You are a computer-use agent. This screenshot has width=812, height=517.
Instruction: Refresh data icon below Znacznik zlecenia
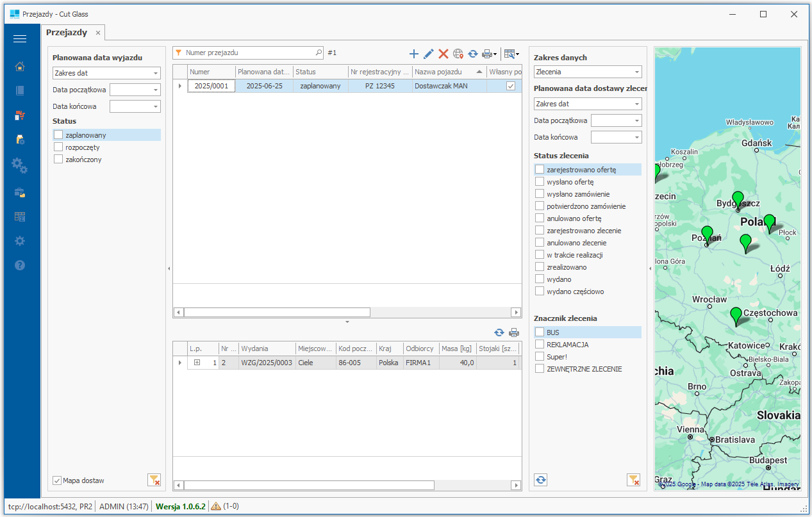(541, 480)
